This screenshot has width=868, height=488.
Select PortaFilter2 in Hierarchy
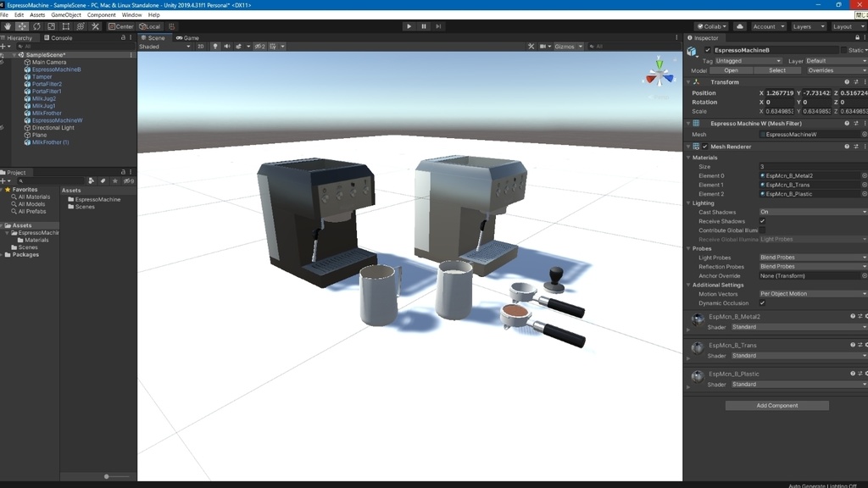click(x=47, y=84)
